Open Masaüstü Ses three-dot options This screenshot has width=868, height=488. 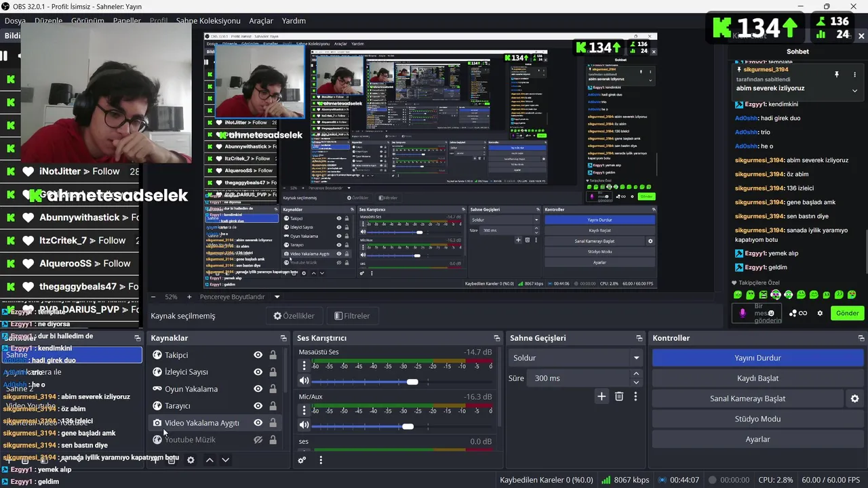[304, 367]
